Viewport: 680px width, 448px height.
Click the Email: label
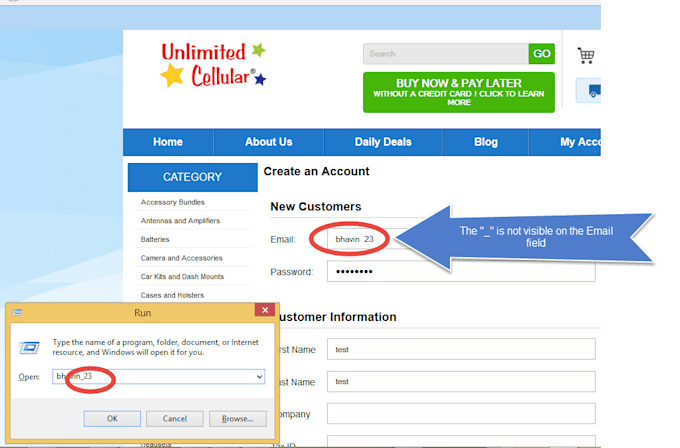283,239
